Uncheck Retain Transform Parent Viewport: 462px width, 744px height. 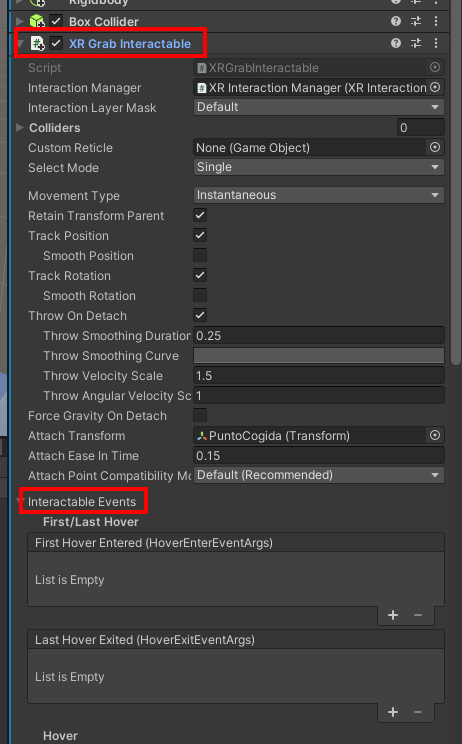pyautogui.click(x=200, y=215)
